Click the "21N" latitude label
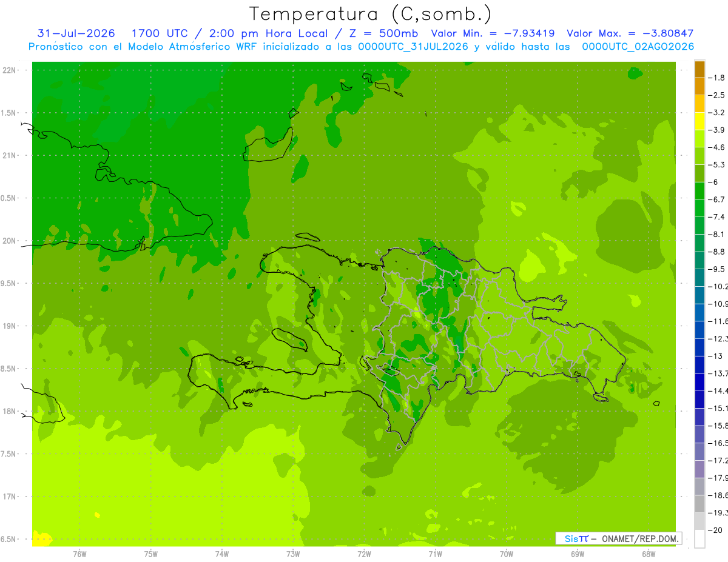This screenshot has width=728, height=562. coord(10,156)
